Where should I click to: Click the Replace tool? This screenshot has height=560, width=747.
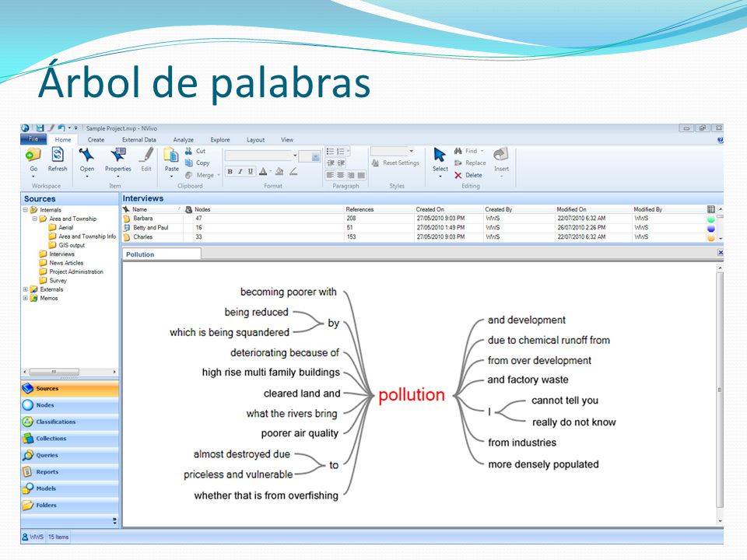[x=470, y=163]
